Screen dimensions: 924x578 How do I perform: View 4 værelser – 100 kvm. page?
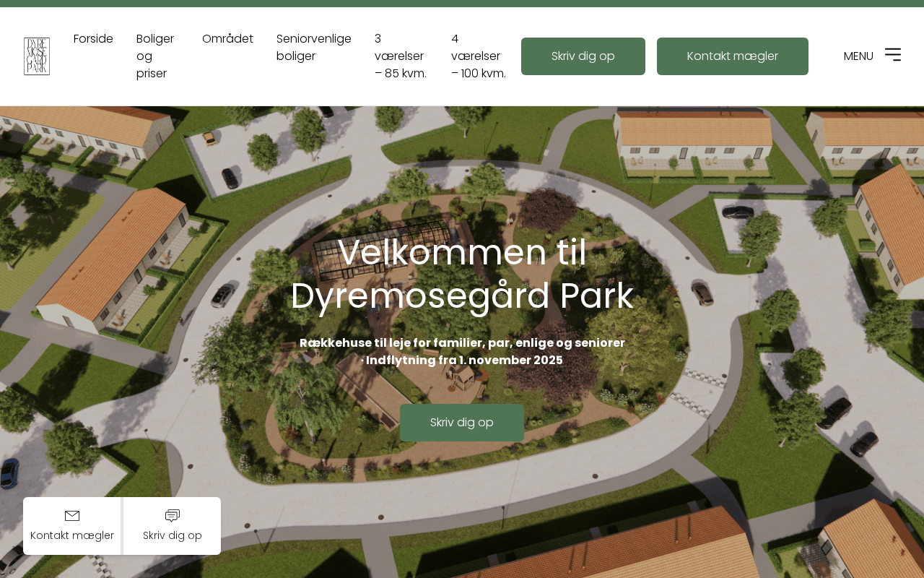click(479, 56)
